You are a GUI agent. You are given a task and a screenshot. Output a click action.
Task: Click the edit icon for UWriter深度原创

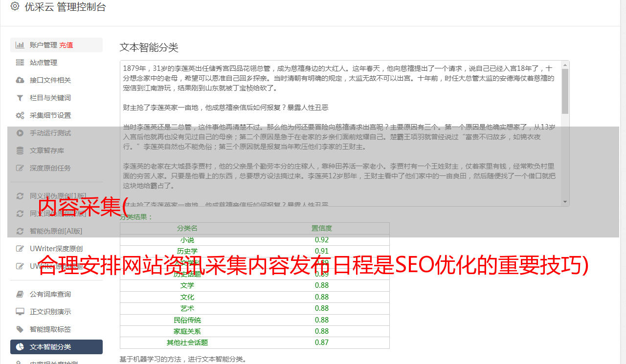20,249
